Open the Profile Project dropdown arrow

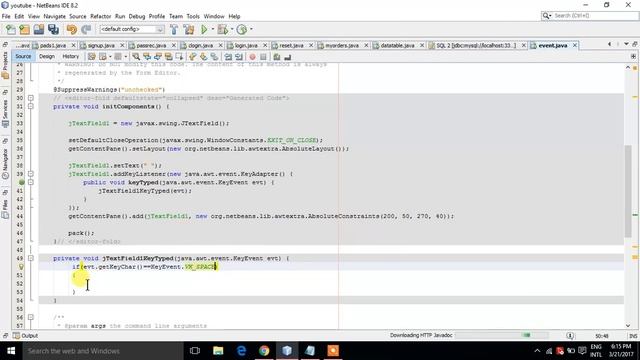coord(251,29)
